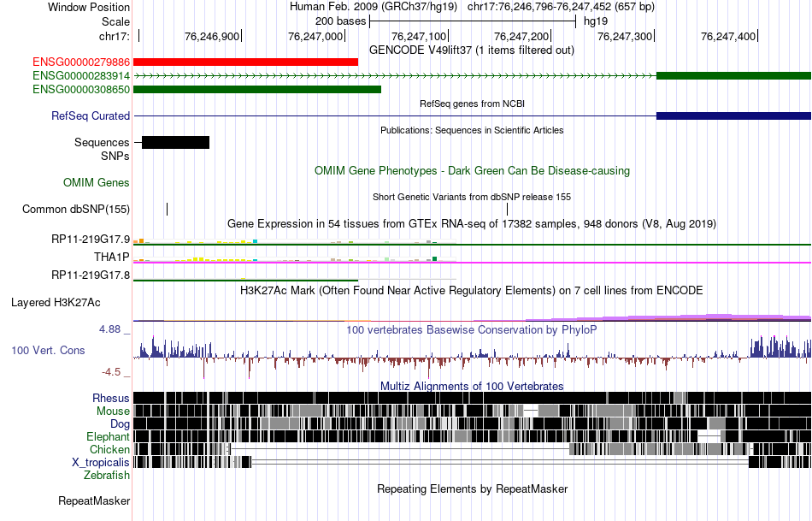Select the X_tropicalis alignment row label
Viewport: 812px width, 521px height.
point(101,463)
